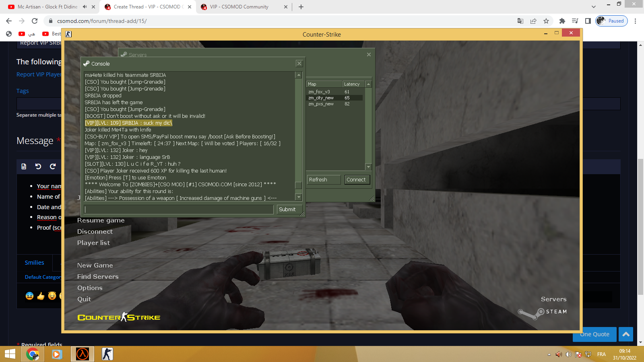
Task: Click the undo icon in the message editor
Action: coord(38,167)
